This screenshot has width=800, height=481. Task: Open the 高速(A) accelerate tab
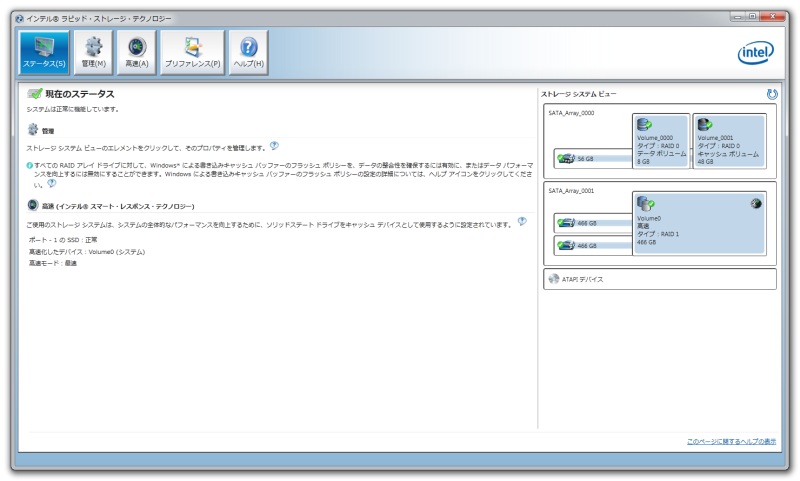[x=137, y=53]
